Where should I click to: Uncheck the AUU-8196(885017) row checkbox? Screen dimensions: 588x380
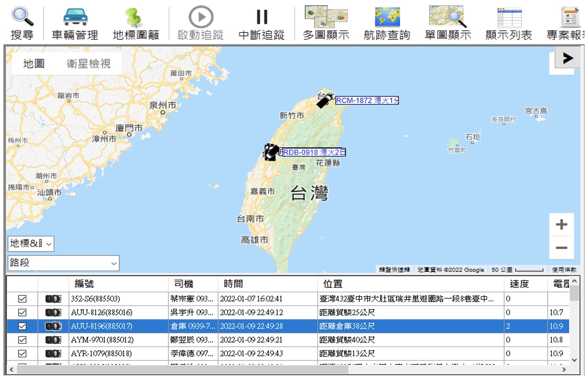22,326
